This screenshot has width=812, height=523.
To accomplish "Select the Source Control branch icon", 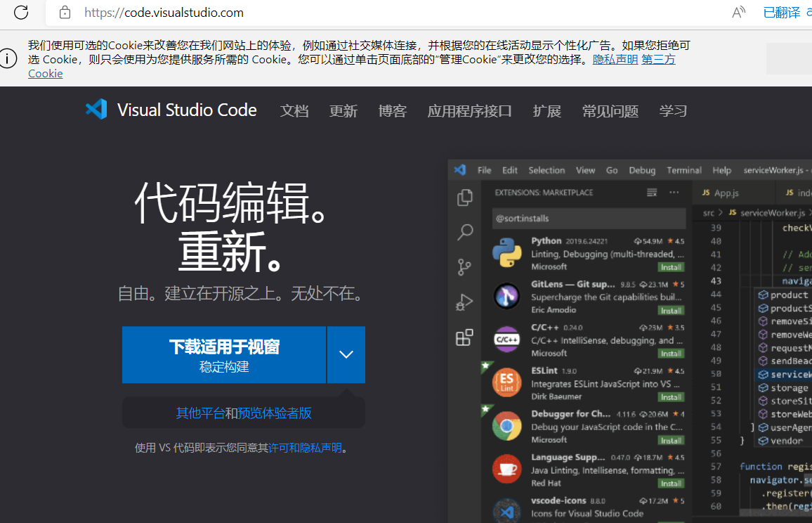I will [464, 267].
